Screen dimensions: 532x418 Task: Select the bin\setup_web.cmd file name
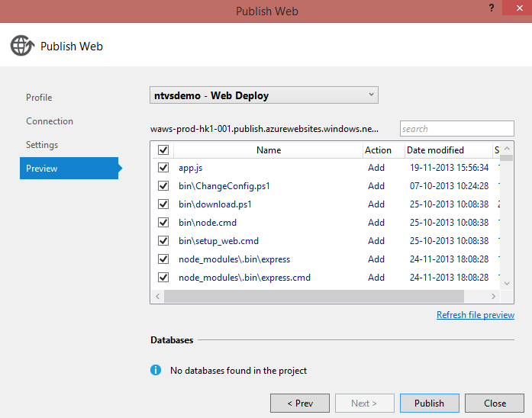pyautogui.click(x=218, y=241)
